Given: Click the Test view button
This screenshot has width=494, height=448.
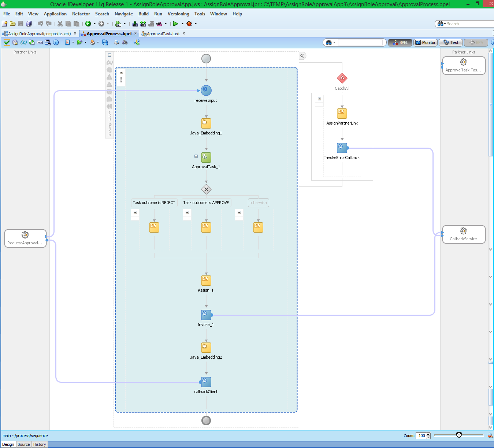Looking at the screenshot, I should pos(451,42).
